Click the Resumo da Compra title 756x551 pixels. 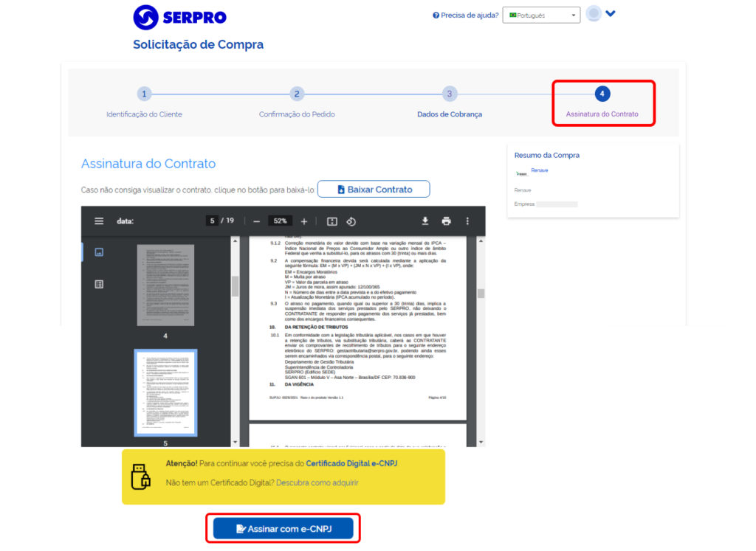coord(547,155)
